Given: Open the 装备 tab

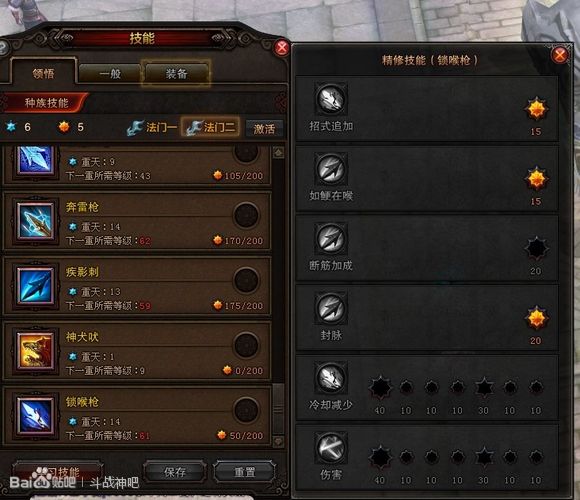Looking at the screenshot, I should tap(176, 74).
